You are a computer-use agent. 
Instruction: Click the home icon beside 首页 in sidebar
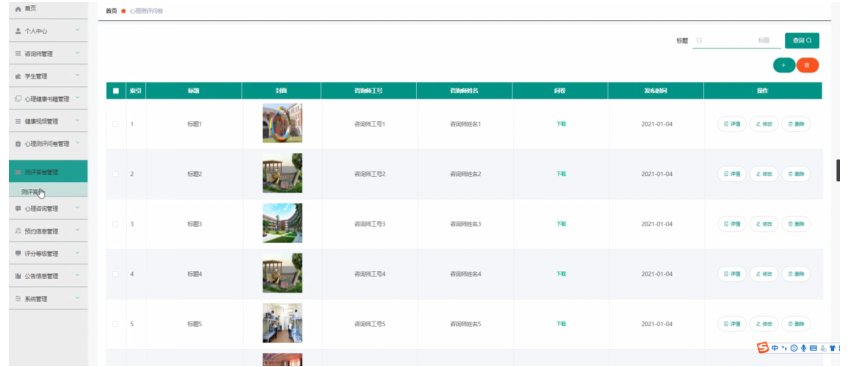pos(18,9)
